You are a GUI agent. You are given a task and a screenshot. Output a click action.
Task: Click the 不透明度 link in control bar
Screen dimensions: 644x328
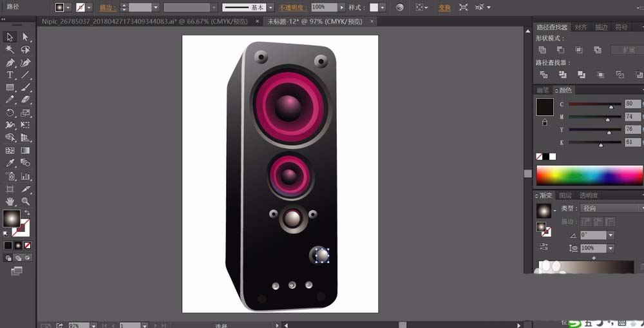pos(293,8)
